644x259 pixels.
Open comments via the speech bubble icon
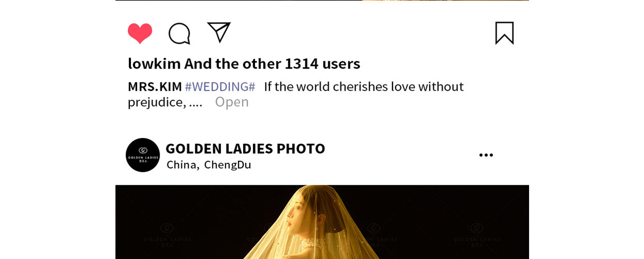(x=179, y=33)
